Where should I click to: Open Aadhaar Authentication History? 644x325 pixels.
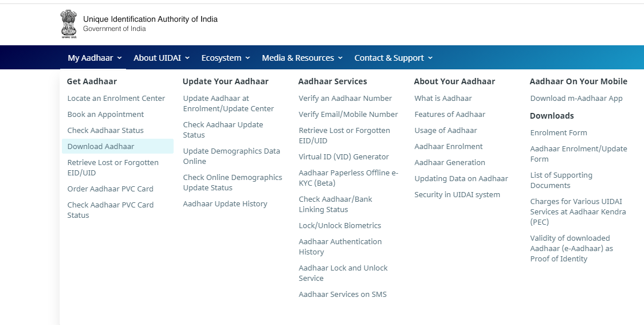(x=340, y=246)
